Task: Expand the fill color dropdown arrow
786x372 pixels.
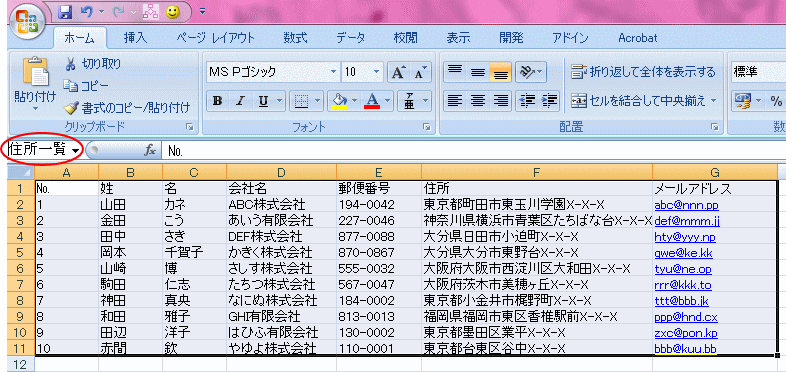Action: [x=354, y=101]
